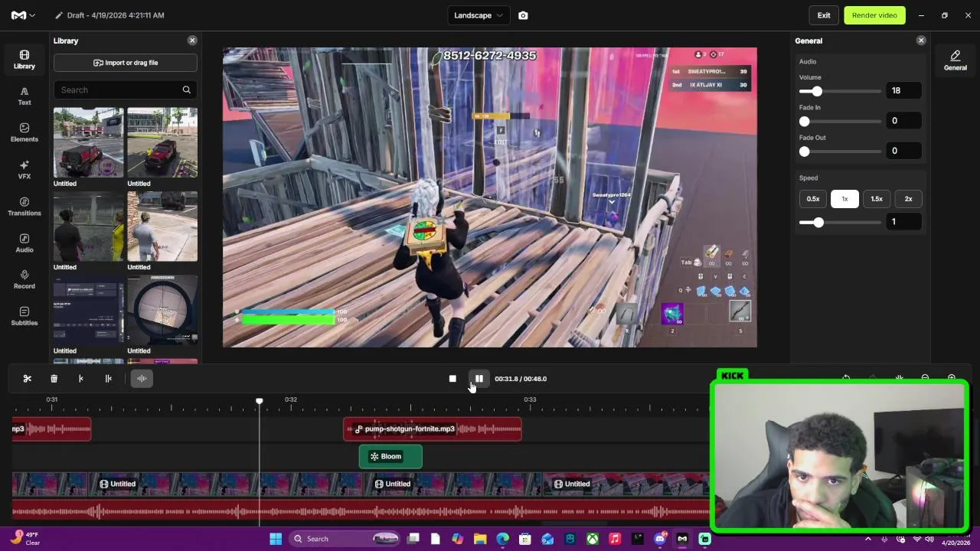Close the General panel

[x=921, y=41]
